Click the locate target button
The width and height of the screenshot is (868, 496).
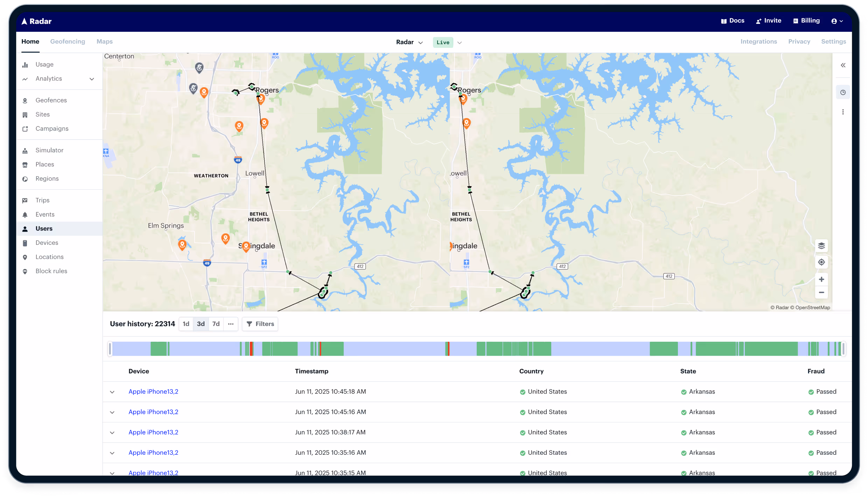pos(821,262)
